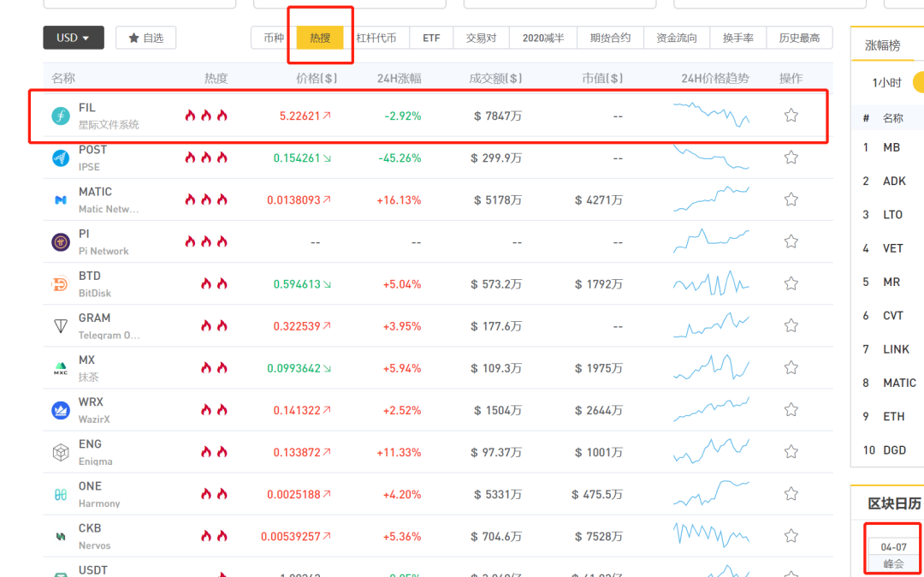Open LINK in gainers list
This screenshot has width=924, height=577.
point(896,349)
